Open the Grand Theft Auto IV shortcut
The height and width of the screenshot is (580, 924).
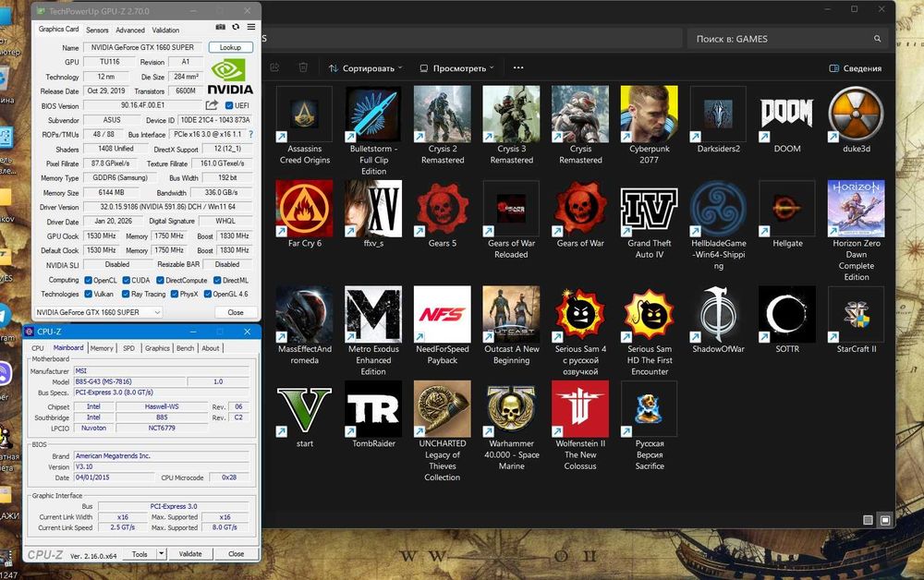pyautogui.click(x=649, y=209)
